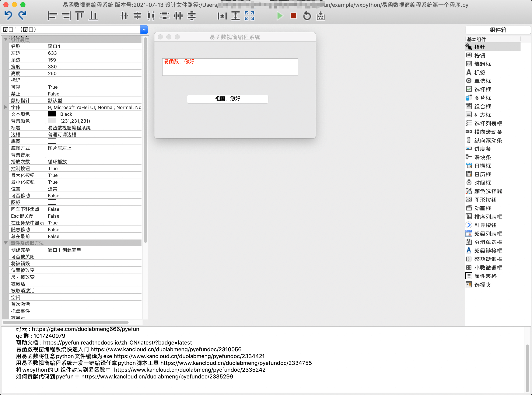Click the distribute vertically icon
The width and height of the screenshot is (532, 395).
[192, 16]
